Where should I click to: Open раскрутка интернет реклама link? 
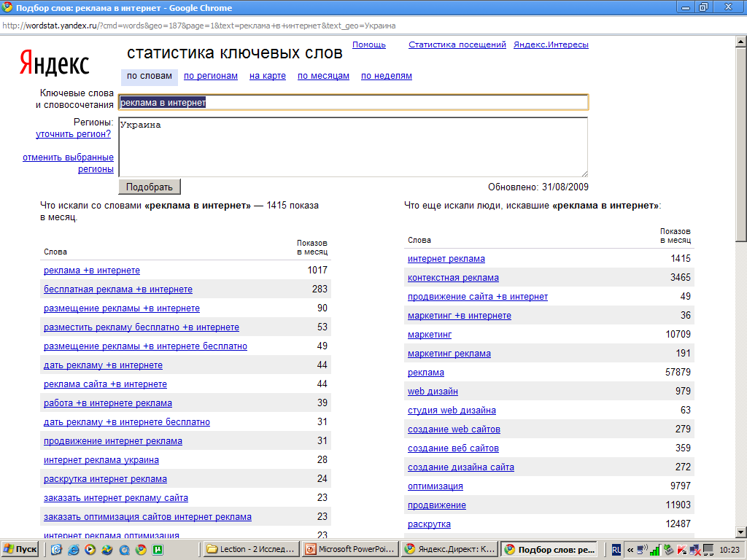click(x=105, y=480)
